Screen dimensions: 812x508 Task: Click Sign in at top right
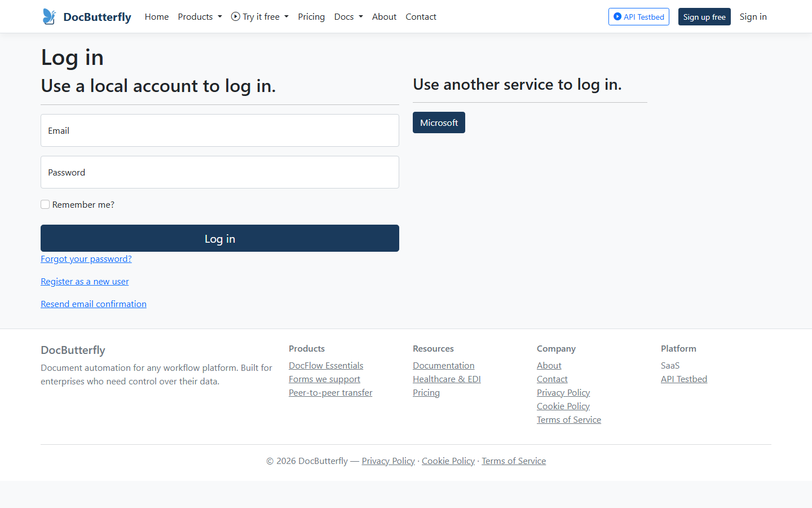click(x=753, y=17)
